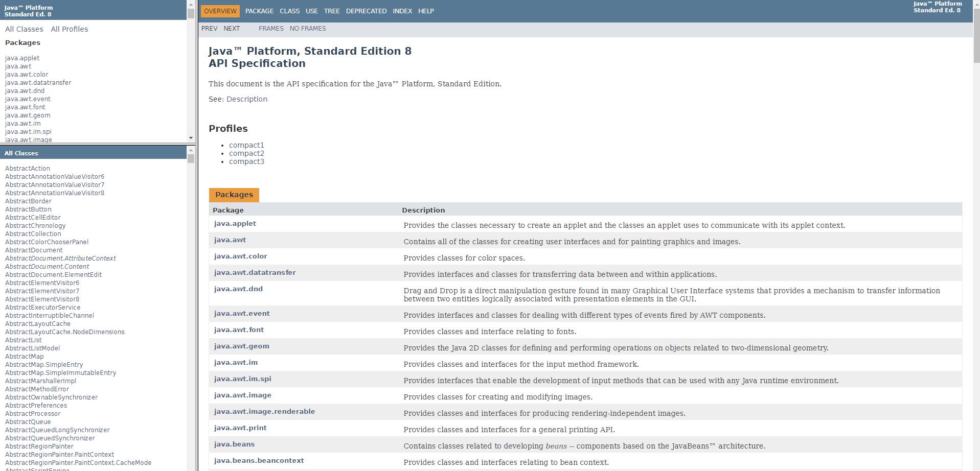980x471 pixels.
Task: Select the Class navigation item
Action: click(x=289, y=11)
